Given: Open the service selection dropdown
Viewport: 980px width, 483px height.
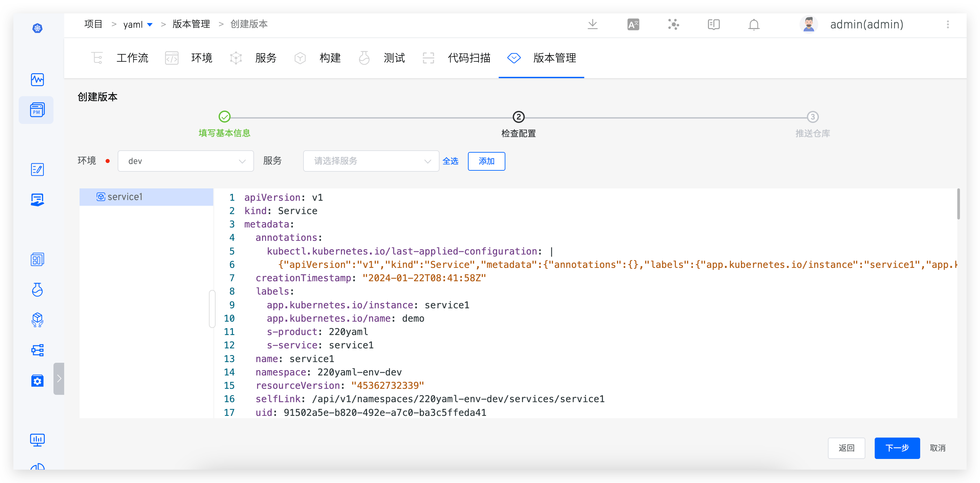Looking at the screenshot, I should [x=371, y=161].
